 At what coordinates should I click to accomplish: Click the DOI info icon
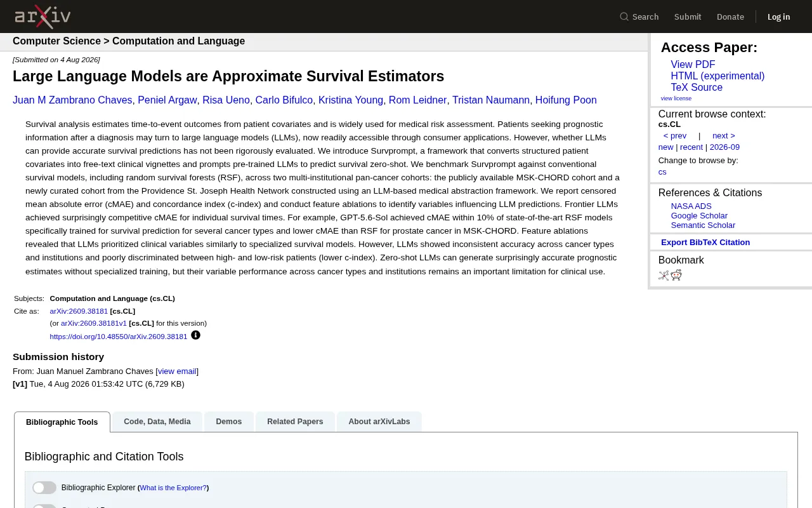[195, 335]
